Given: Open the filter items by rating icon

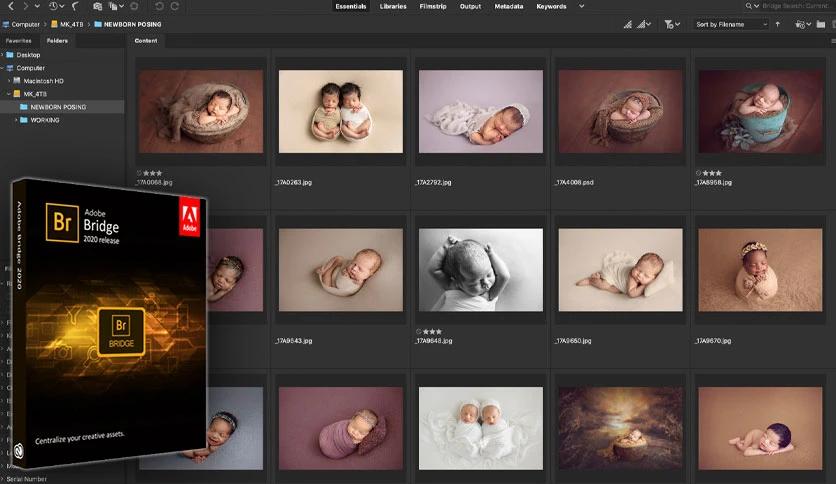Looking at the screenshot, I should point(672,25).
